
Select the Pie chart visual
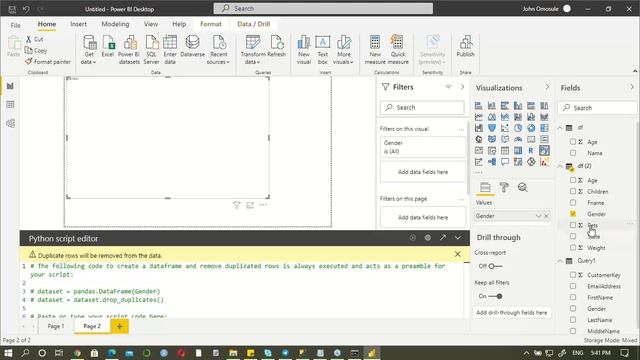click(x=518, y=128)
